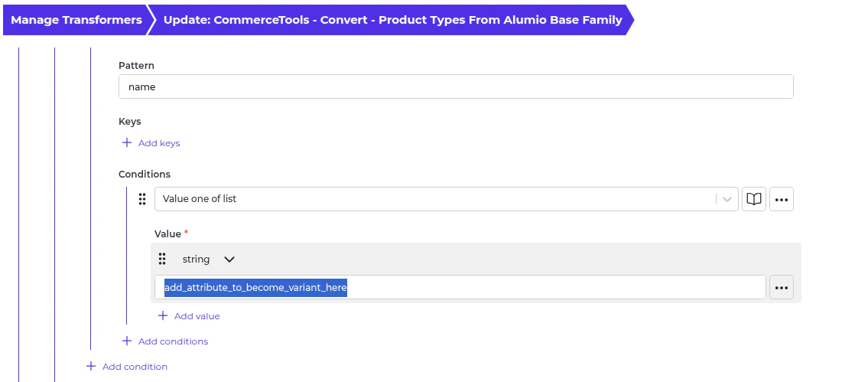Click the 'Add value' link
868x382 pixels.
coord(197,316)
